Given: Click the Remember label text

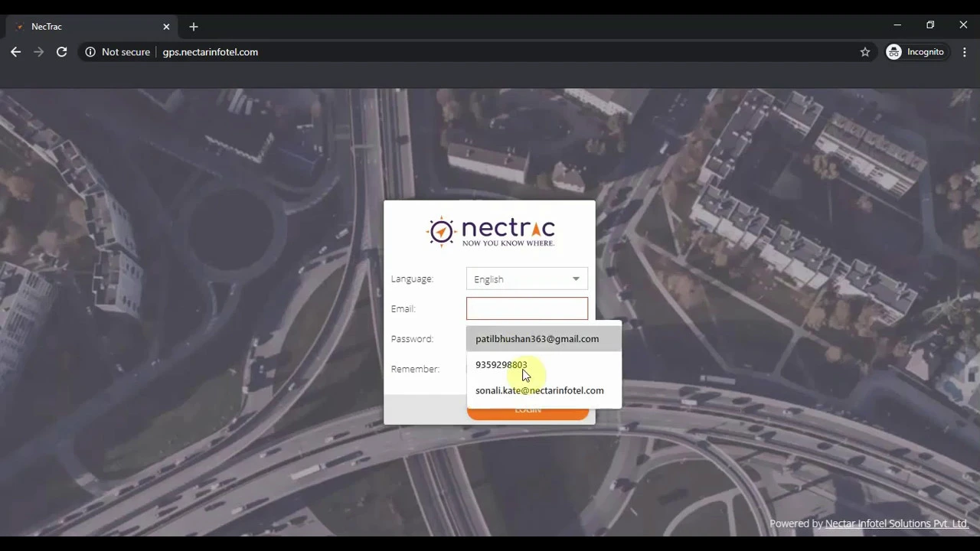Looking at the screenshot, I should (415, 369).
